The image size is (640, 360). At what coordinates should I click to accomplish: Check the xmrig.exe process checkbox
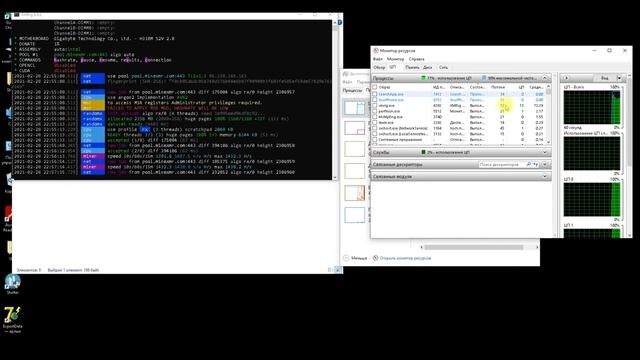pyautogui.click(x=375, y=105)
